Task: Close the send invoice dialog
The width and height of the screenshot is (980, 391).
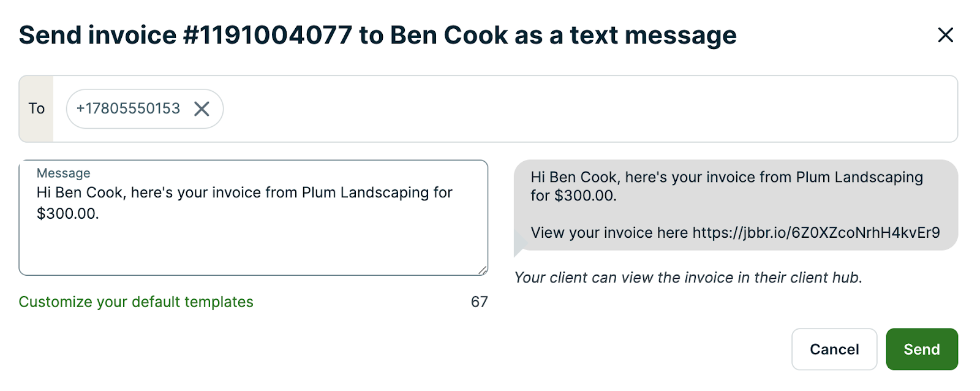Action: [x=945, y=36]
